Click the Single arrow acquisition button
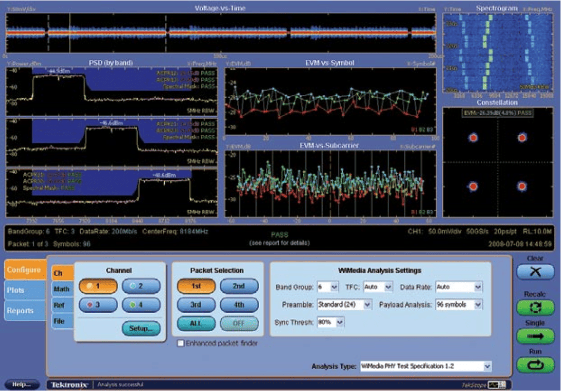The height and width of the screenshot is (392, 561). [x=535, y=336]
